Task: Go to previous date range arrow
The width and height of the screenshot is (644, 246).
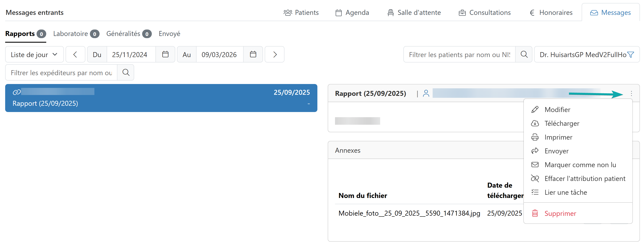Action: [x=75, y=54]
